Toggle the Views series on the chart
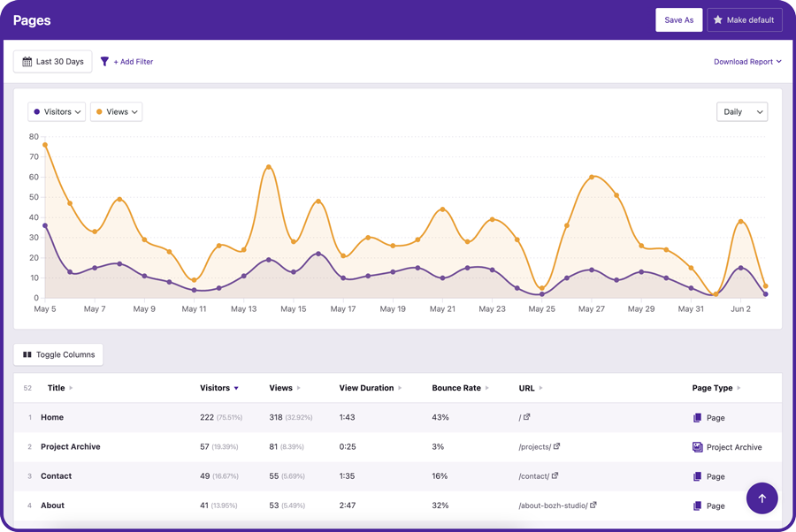 pyautogui.click(x=115, y=111)
